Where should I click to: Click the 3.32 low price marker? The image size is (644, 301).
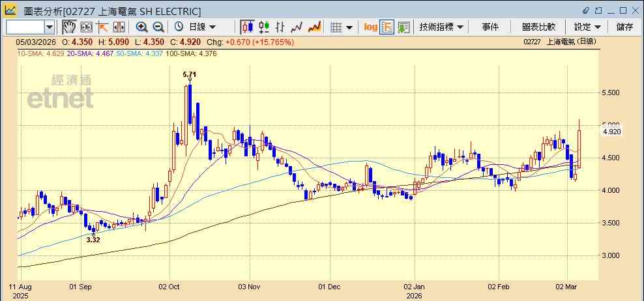93,240
